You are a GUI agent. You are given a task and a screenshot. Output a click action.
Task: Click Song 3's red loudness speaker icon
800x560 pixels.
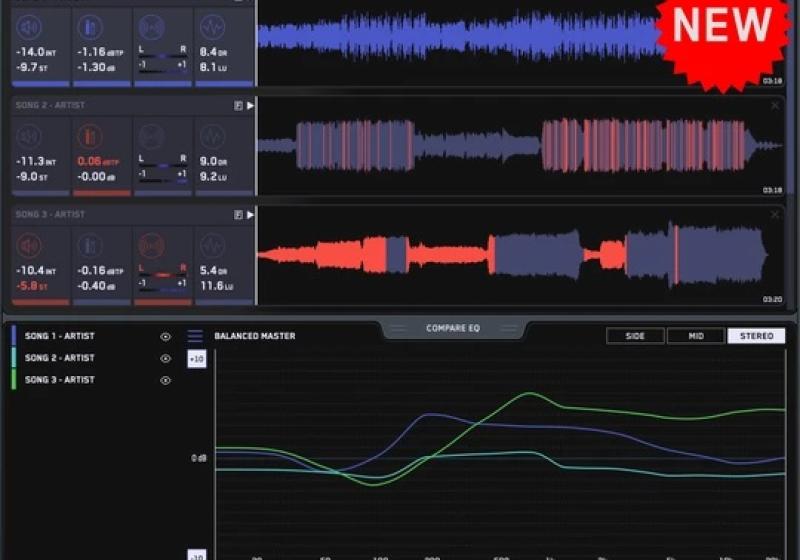tap(29, 246)
